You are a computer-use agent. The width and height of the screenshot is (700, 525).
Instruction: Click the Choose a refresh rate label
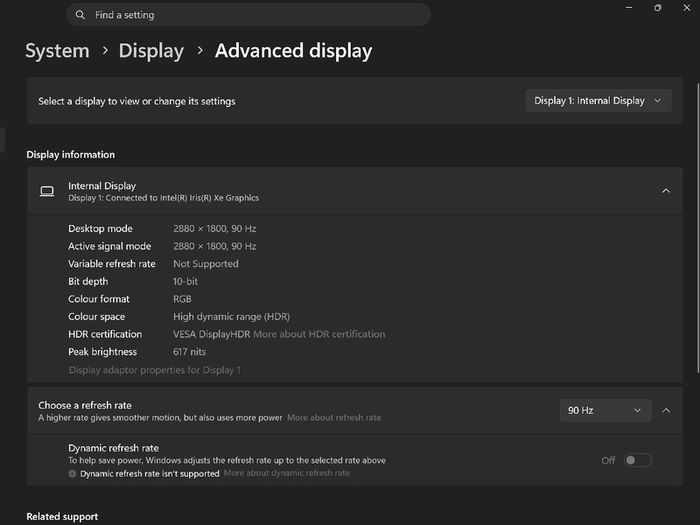(x=85, y=405)
